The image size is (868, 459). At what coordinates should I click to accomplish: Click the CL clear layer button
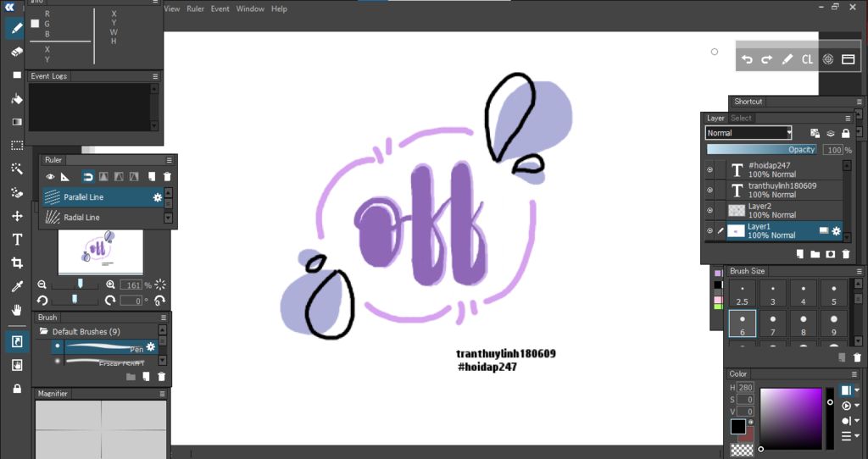(x=807, y=59)
